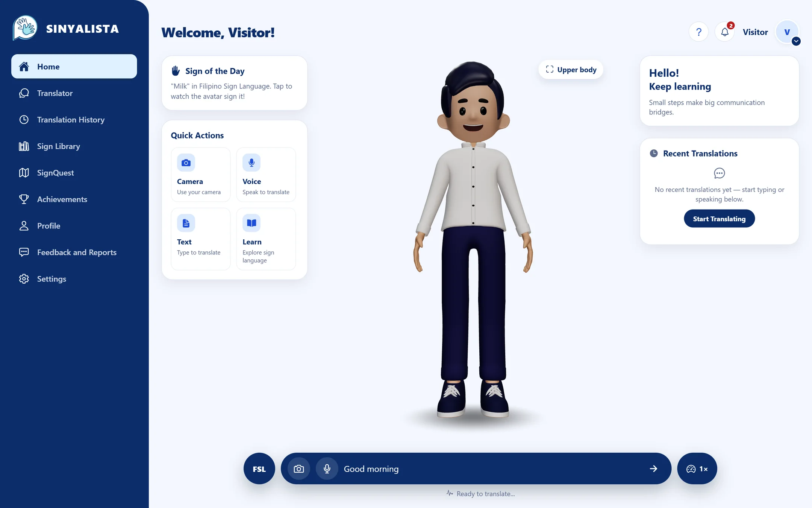812x508 pixels.
Task: Open the Sign of the Day card text
Action: point(231,91)
